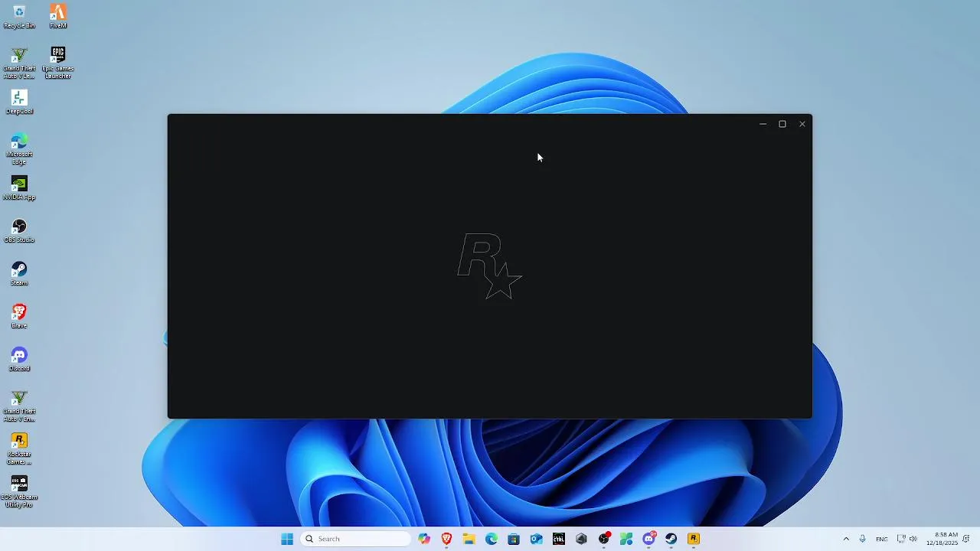980x551 pixels.
Task: Maximize the Rockstar launcher window
Action: pyautogui.click(x=782, y=124)
